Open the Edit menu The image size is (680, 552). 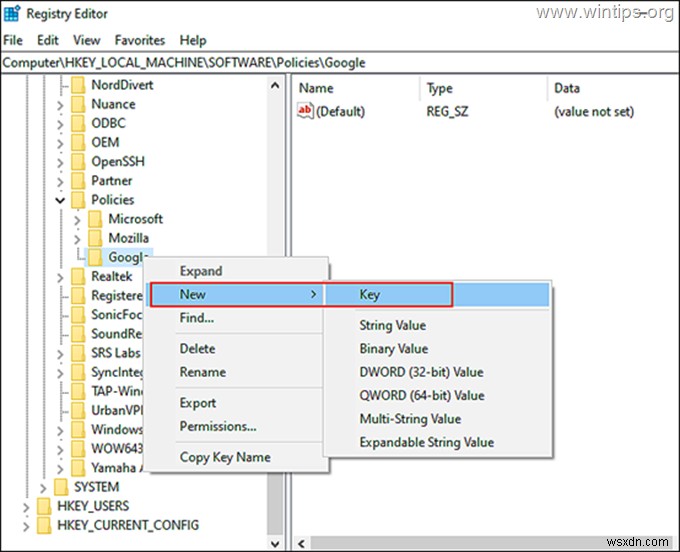click(48, 40)
